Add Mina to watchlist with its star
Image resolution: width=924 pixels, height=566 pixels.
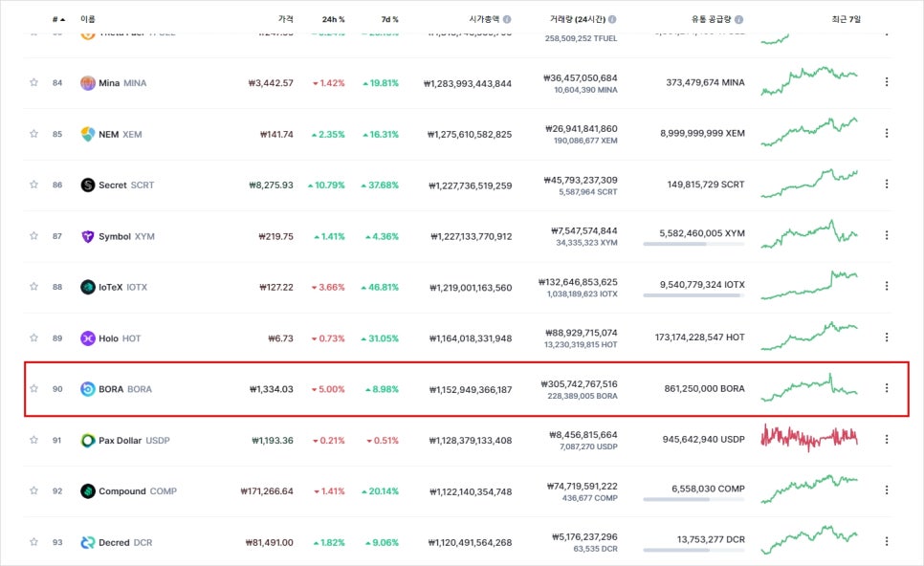33,82
